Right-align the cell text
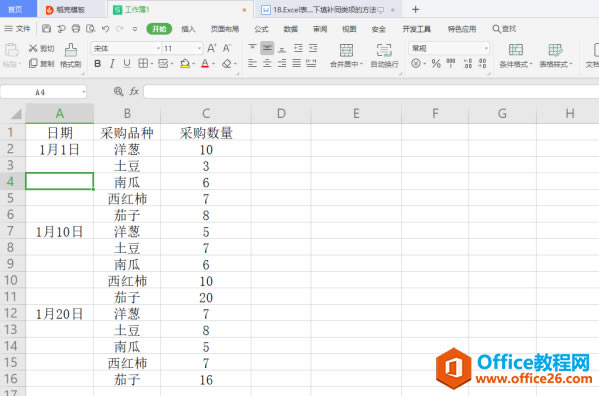Image resolution: width=599 pixels, height=396 pixels. [282, 63]
